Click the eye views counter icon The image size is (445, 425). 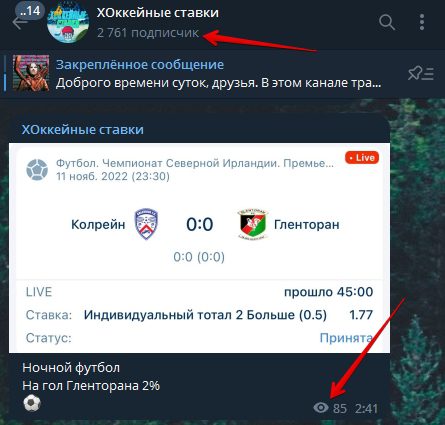click(x=321, y=407)
